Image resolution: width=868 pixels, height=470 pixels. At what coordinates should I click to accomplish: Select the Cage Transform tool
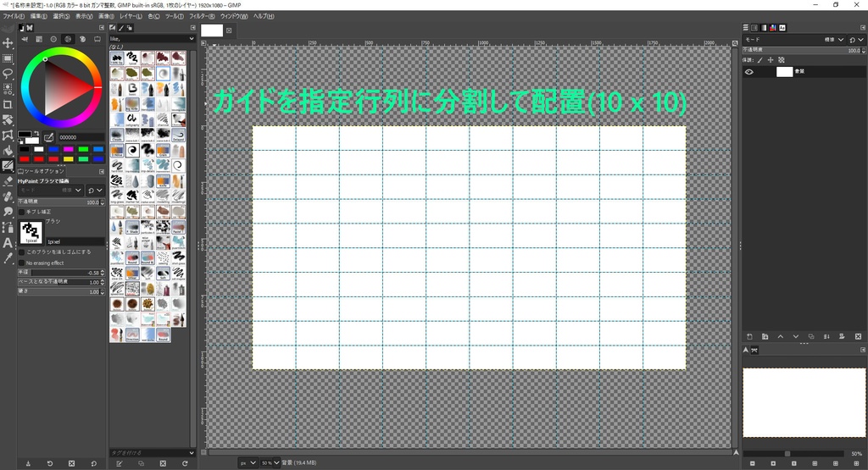point(8,135)
